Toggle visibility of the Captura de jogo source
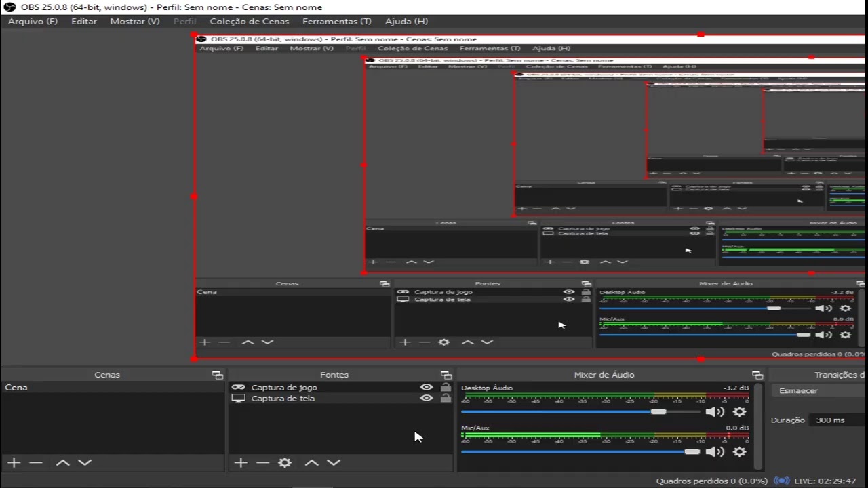Viewport: 868px width, 488px height. click(426, 388)
